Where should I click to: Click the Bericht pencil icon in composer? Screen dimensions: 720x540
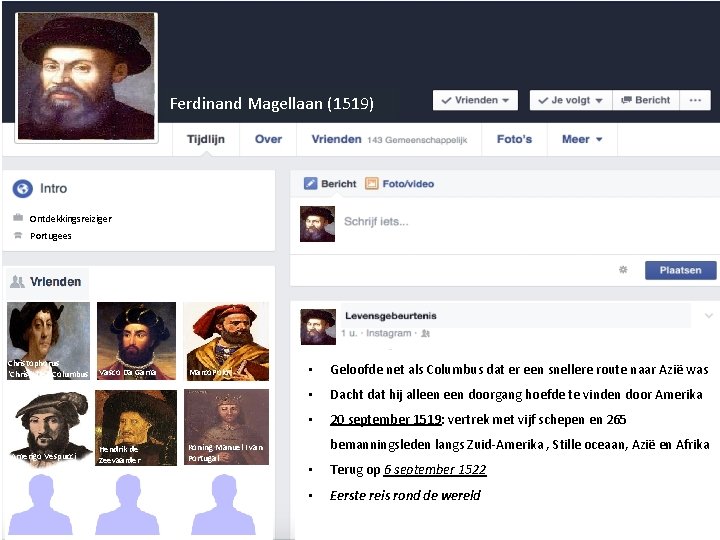(311, 184)
